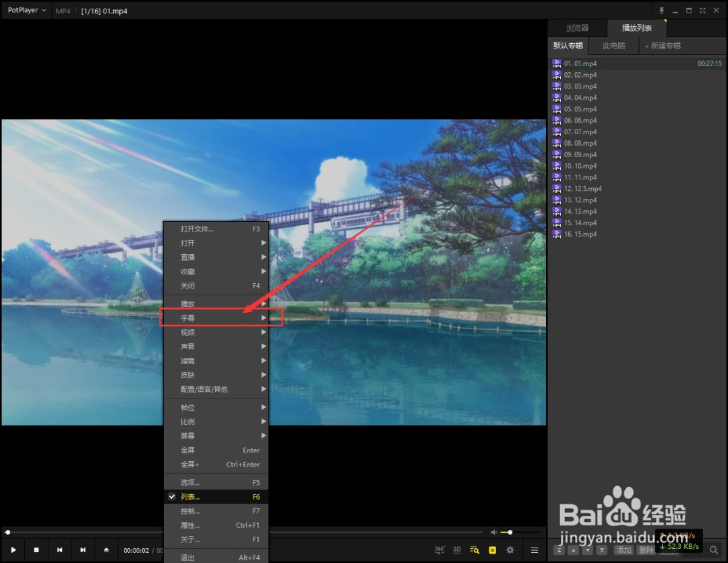Image resolution: width=728 pixels, height=563 pixels.
Task: Expand the 配置/语言/其他 submenu
Action: [216, 389]
